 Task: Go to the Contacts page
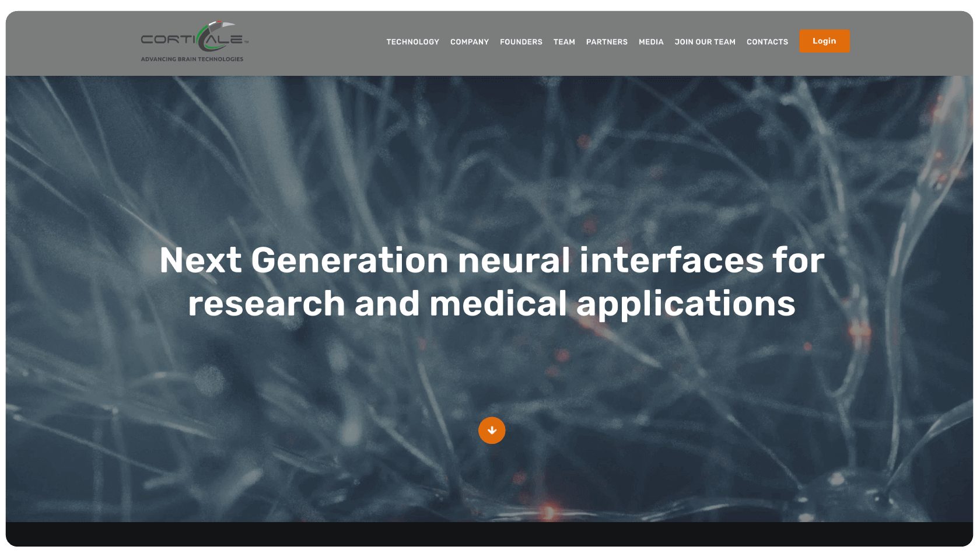point(767,42)
